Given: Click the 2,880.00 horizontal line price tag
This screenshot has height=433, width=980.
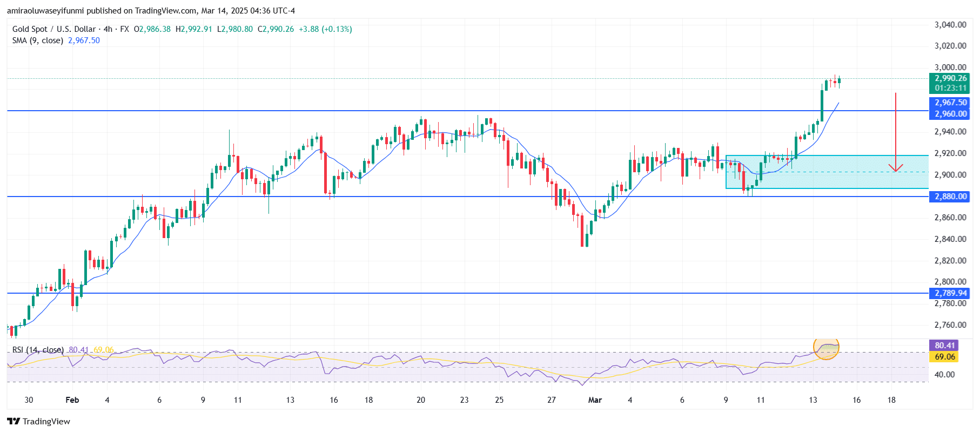Looking at the screenshot, I should click(x=950, y=197).
